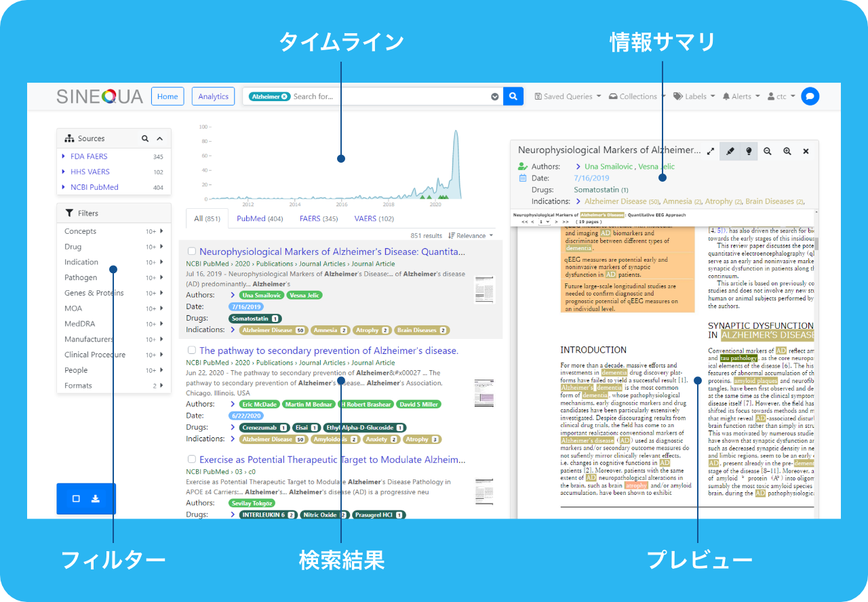Viewport: 868px width, 602px height.
Task: Expand the Concepts filter
Action: click(161, 231)
